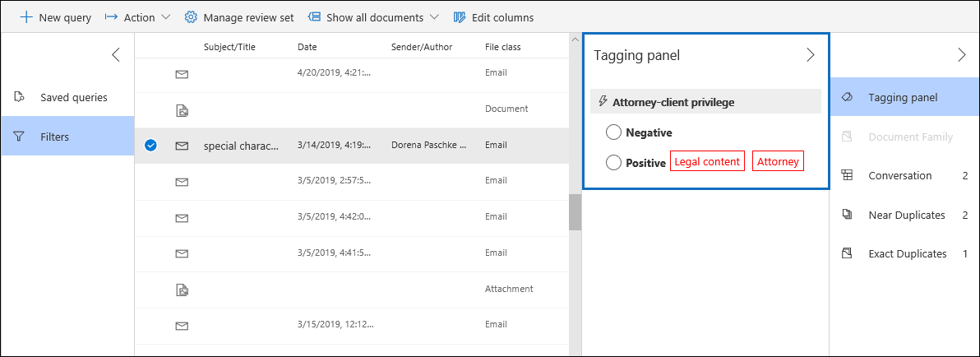Click the Saved queries icon in sidebar
Viewport: 980px width, 357px height.
click(20, 97)
